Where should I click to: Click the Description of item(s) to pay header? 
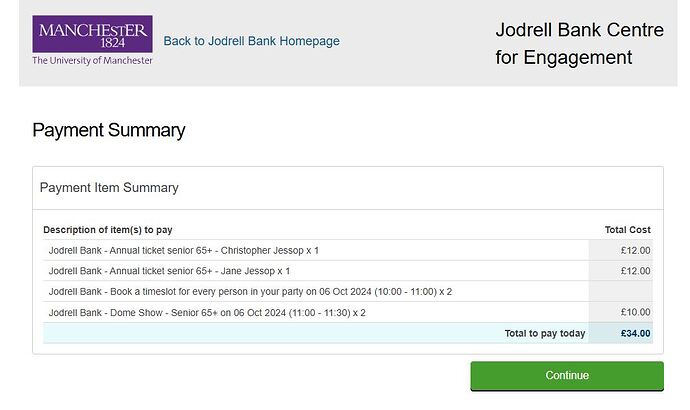click(114, 230)
